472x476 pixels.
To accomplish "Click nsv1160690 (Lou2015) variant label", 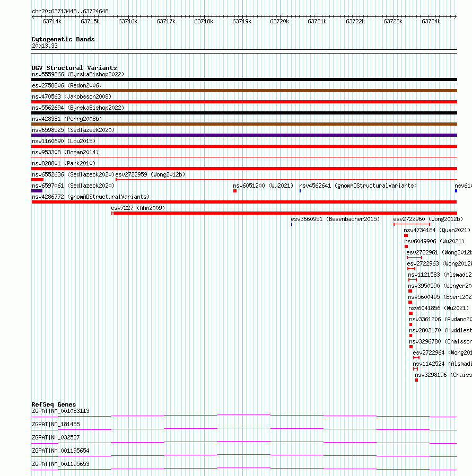I will 64,141.
